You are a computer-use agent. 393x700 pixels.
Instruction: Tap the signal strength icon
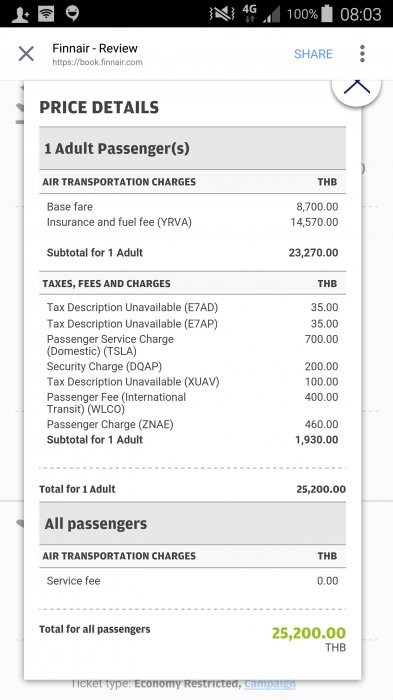[272, 15]
